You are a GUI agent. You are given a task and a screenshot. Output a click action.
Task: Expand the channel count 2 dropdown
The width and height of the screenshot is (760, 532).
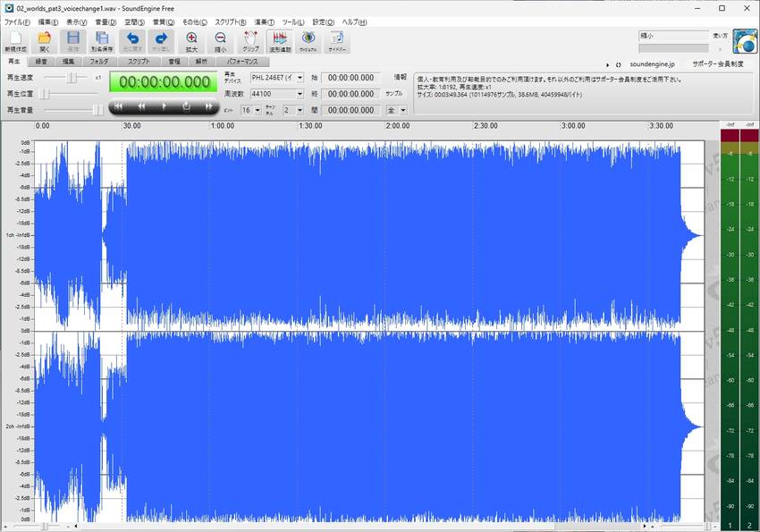coord(300,111)
